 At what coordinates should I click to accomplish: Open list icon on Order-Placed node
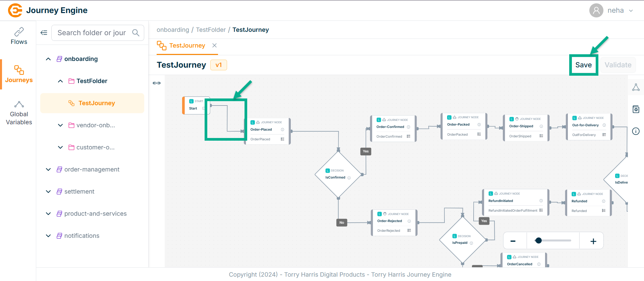point(282,139)
